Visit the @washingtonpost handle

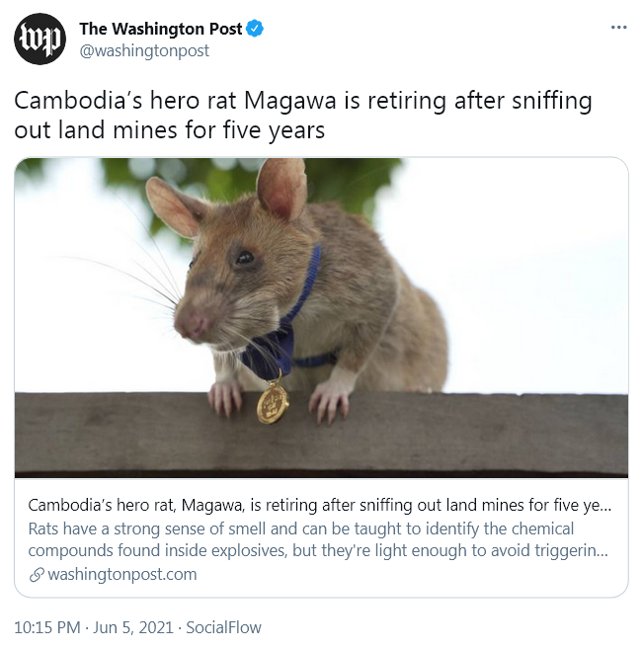[x=144, y=50]
